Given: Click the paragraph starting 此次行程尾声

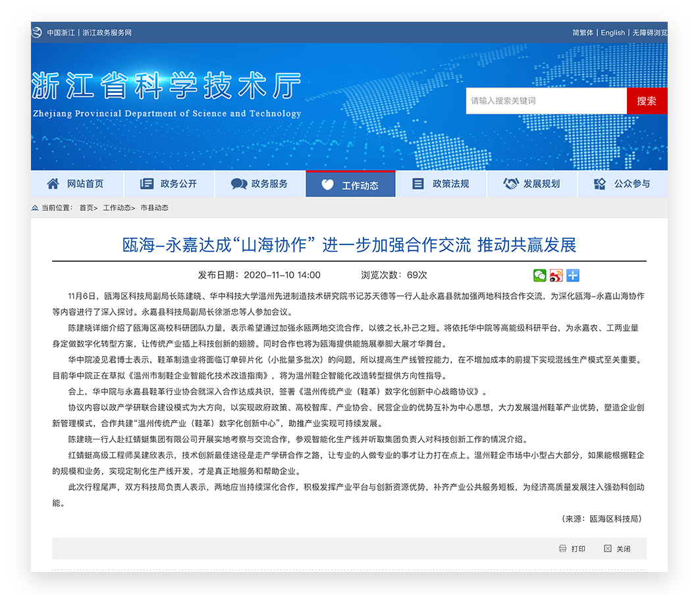Looking at the screenshot, I should point(348,495).
